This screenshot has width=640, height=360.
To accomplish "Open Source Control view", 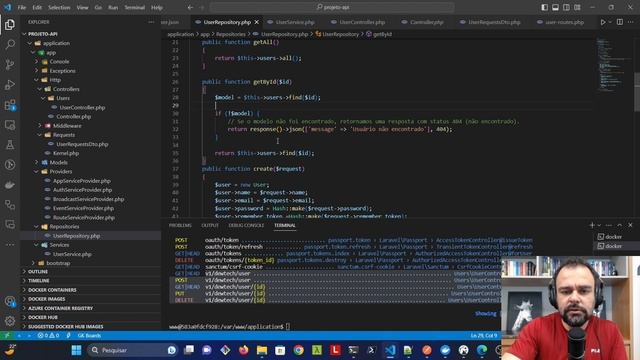I will pyautogui.click(x=10, y=64).
